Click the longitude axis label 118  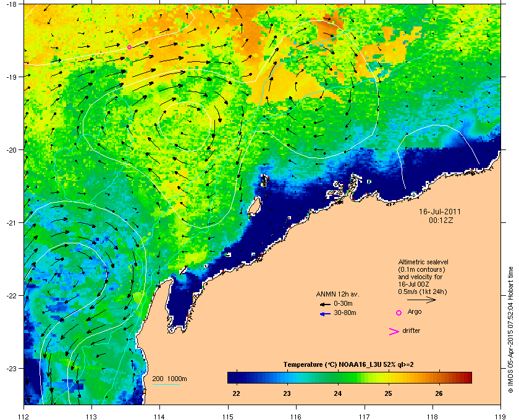pyautogui.click(x=432, y=416)
